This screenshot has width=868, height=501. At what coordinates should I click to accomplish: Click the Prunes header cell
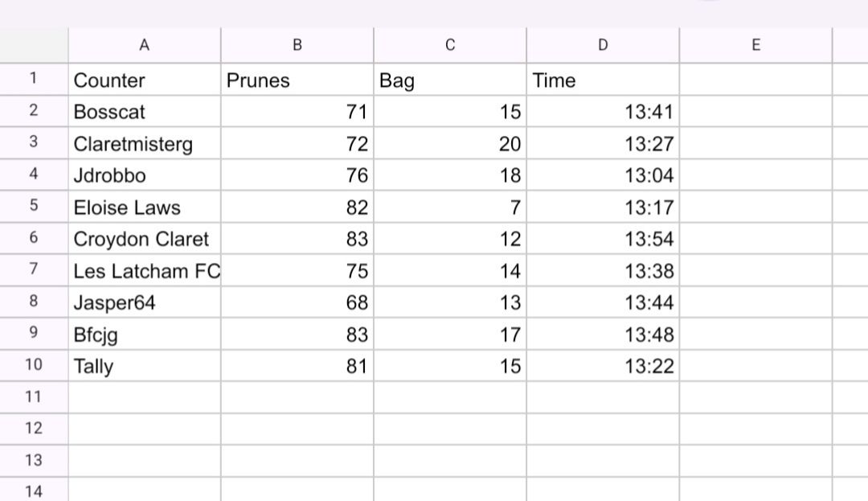(297, 80)
